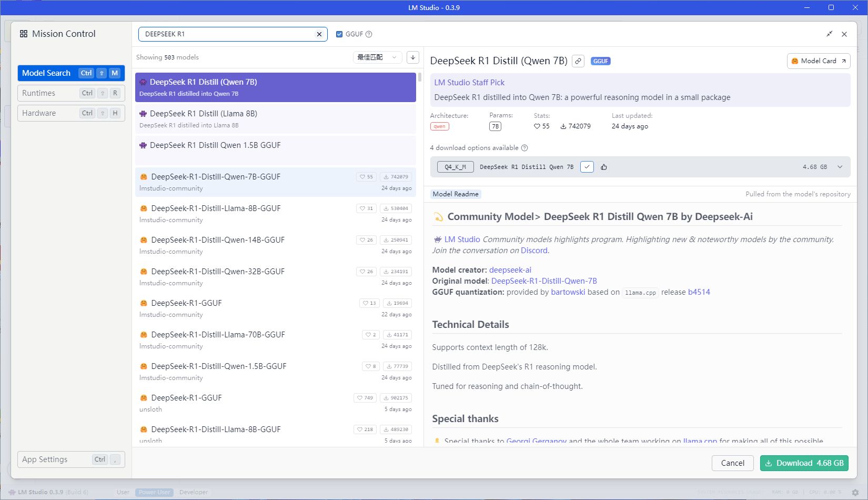The image size is (868, 500).
Task: Click help icon next to download options
Action: point(524,148)
